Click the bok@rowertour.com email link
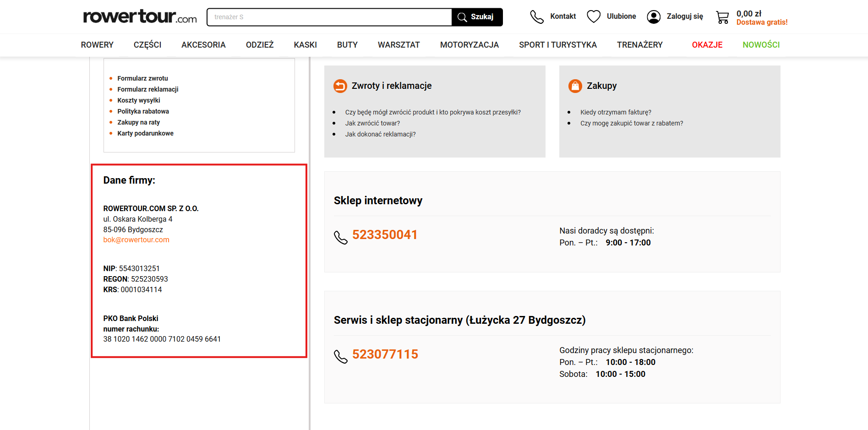Image resolution: width=868 pixels, height=430 pixels. (x=136, y=240)
